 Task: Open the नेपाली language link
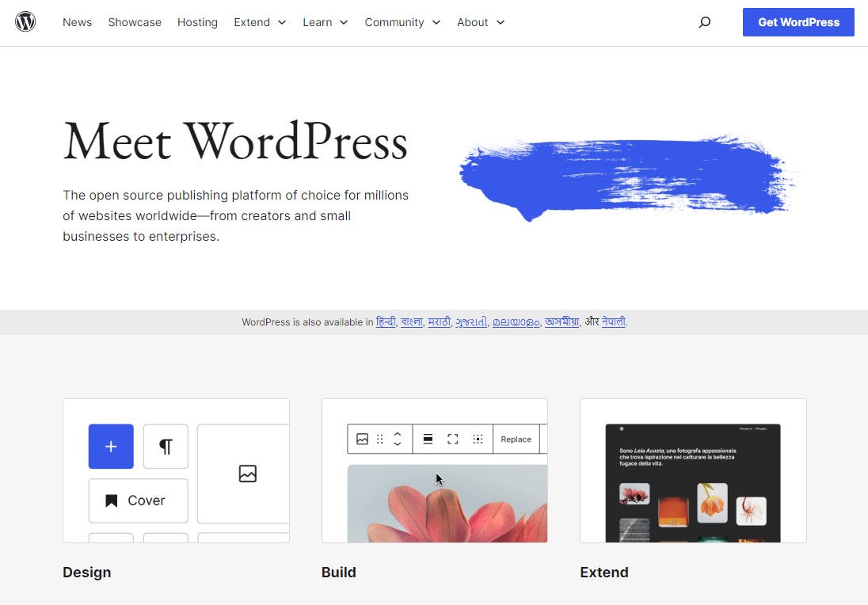pyautogui.click(x=613, y=322)
